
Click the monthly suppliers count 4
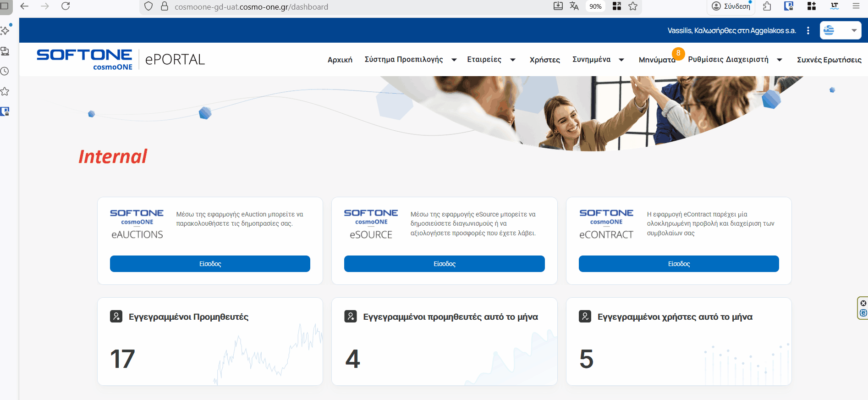tap(353, 359)
